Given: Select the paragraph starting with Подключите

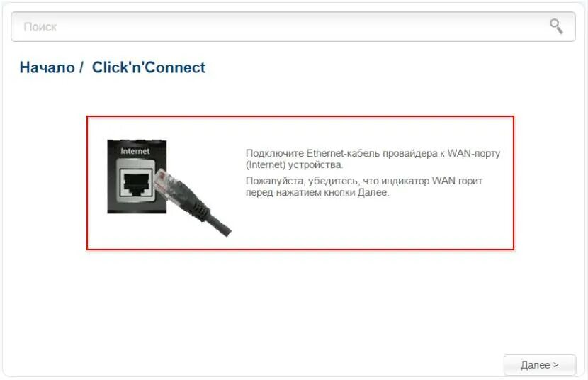Looking at the screenshot, I should 373,159.
